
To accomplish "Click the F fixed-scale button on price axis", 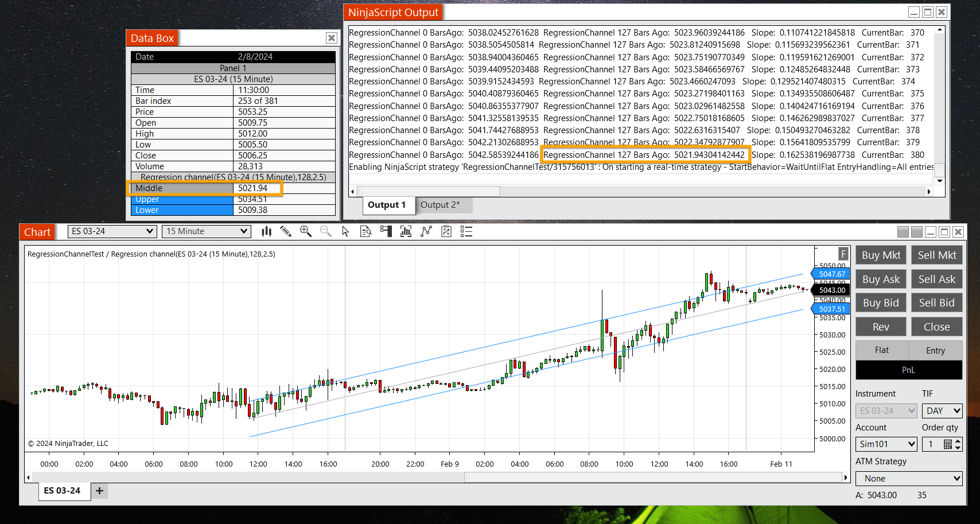I will (843, 254).
